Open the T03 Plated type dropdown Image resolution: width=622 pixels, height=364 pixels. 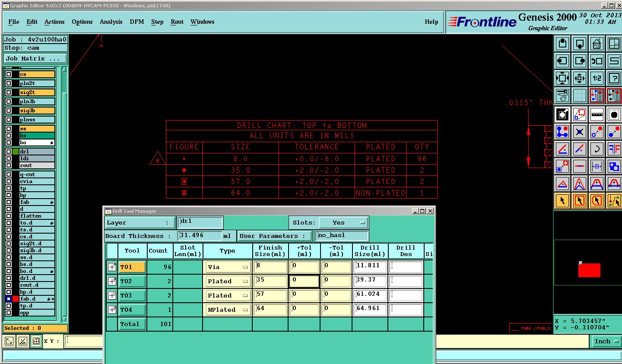pyautogui.click(x=228, y=296)
